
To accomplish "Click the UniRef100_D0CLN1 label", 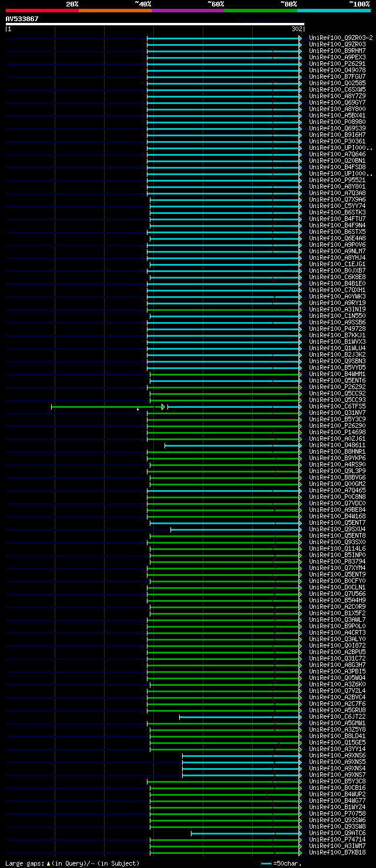I will [337, 587].
